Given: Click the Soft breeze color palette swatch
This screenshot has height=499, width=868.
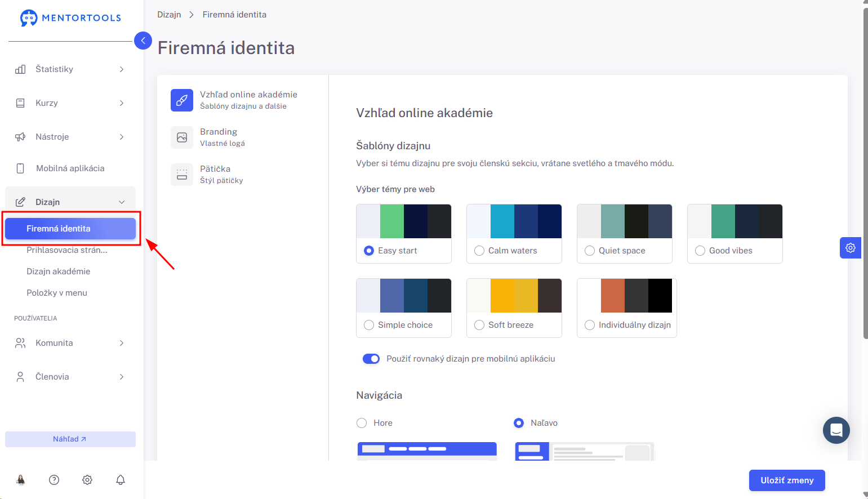Looking at the screenshot, I should pyautogui.click(x=514, y=296).
